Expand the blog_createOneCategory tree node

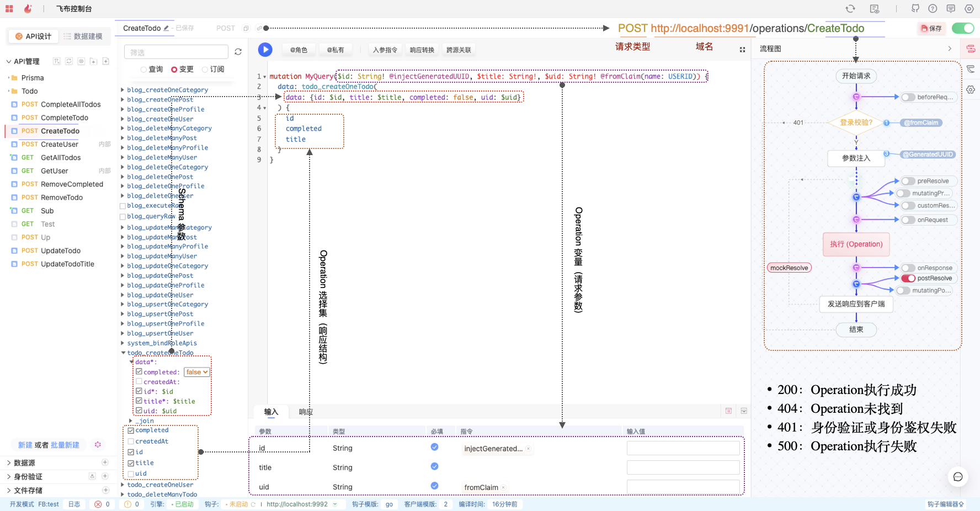point(122,89)
